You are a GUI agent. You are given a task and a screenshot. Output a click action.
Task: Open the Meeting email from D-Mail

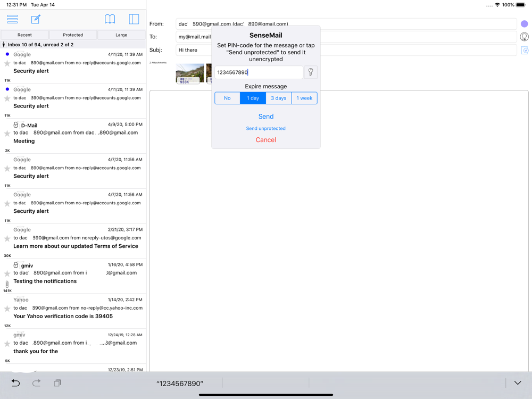(73, 136)
